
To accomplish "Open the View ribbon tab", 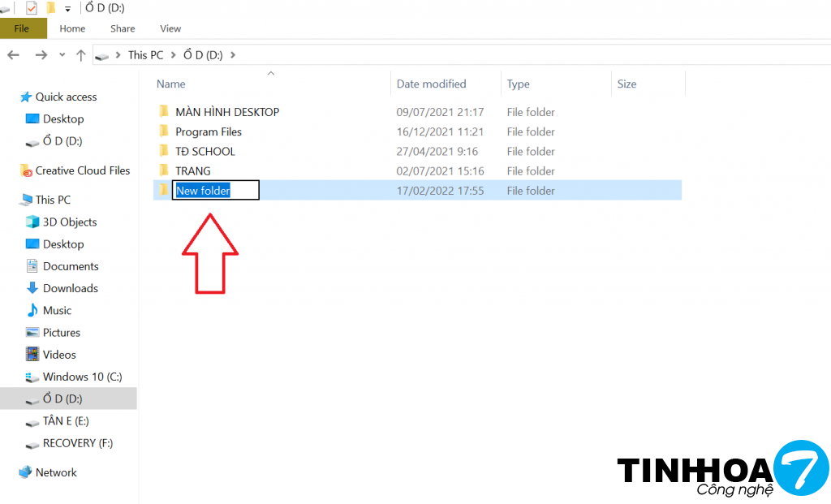I will pyautogui.click(x=170, y=28).
